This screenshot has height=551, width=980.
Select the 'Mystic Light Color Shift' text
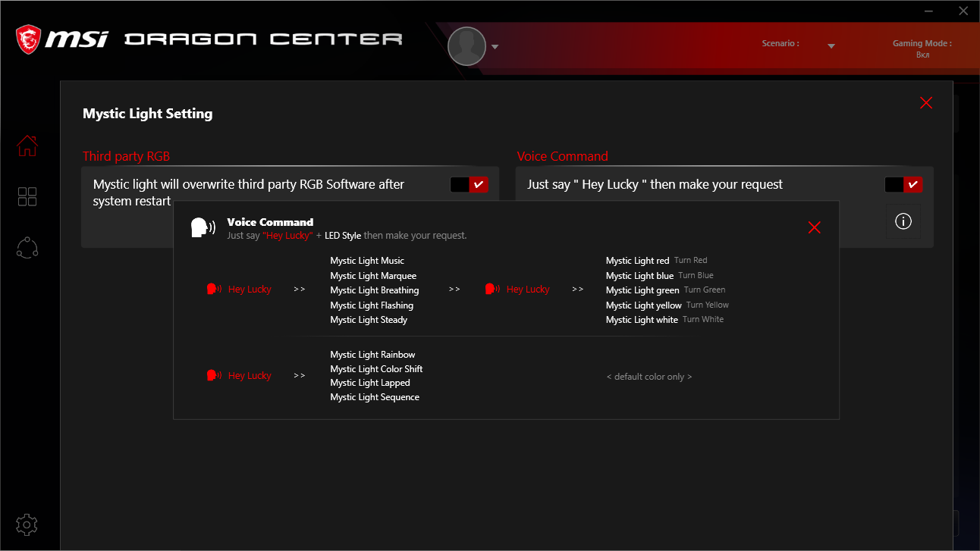pyautogui.click(x=376, y=369)
